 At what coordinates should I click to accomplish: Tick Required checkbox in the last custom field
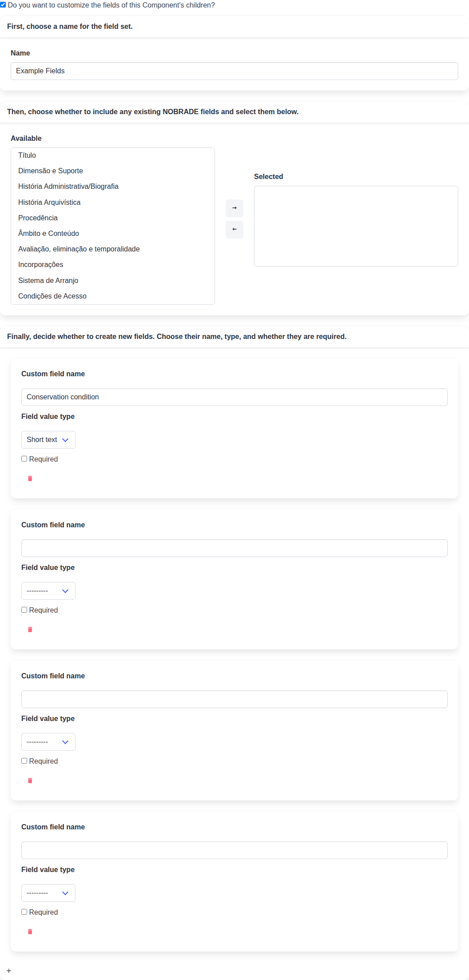[x=24, y=912]
